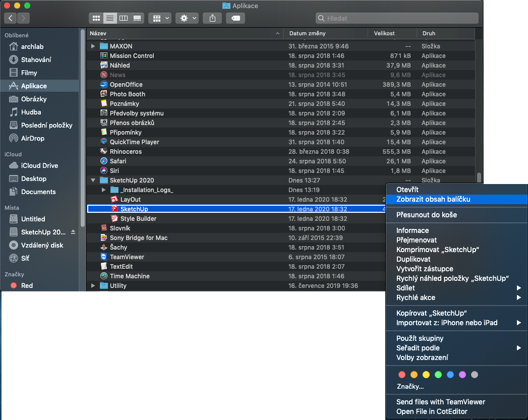
Task: Sort by the Název column header
Action: [x=185, y=33]
